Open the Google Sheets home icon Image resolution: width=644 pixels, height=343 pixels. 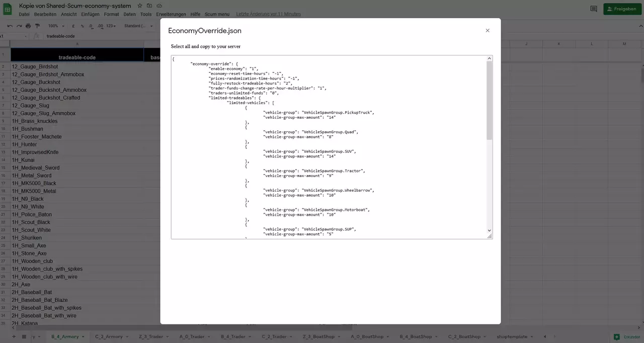click(8, 10)
